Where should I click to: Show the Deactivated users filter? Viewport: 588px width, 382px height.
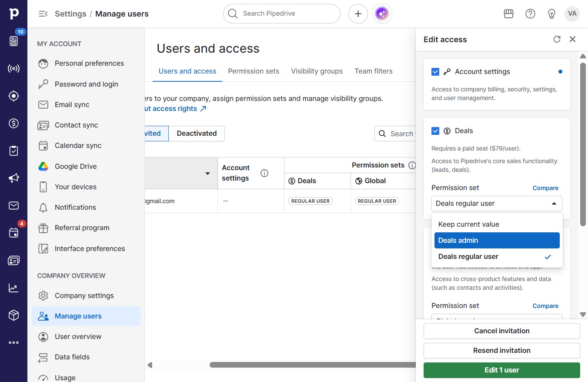point(197,134)
